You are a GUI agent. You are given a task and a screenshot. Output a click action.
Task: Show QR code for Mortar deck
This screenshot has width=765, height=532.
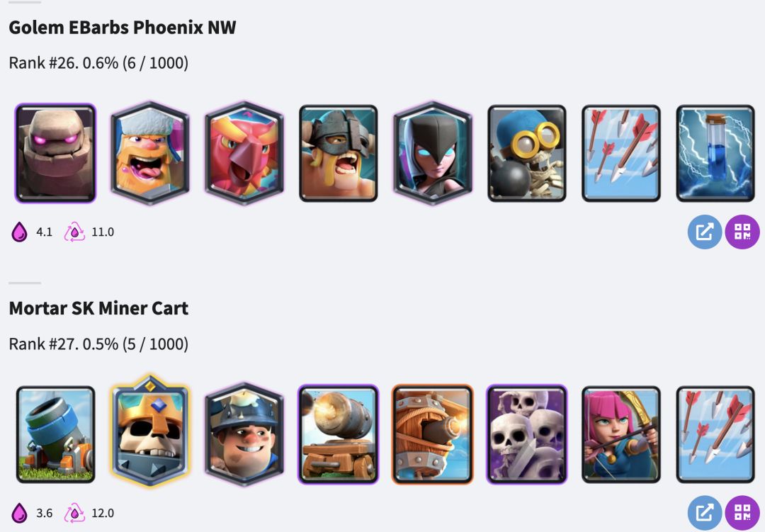[x=742, y=513]
